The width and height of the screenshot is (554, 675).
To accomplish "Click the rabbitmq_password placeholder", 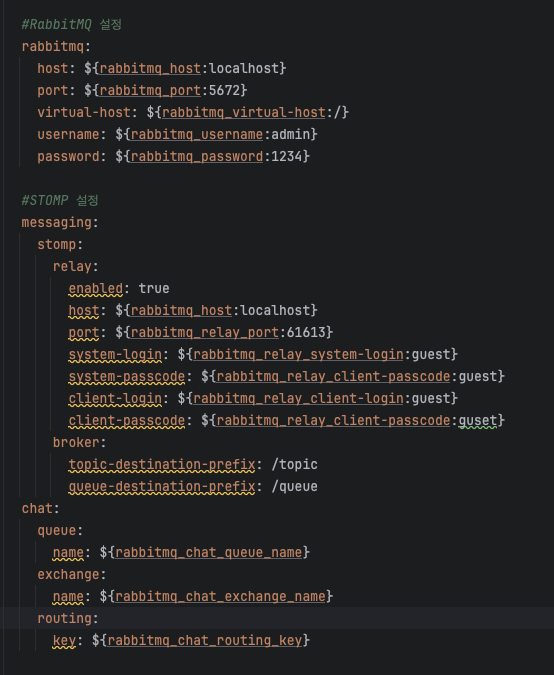I will (x=197, y=156).
